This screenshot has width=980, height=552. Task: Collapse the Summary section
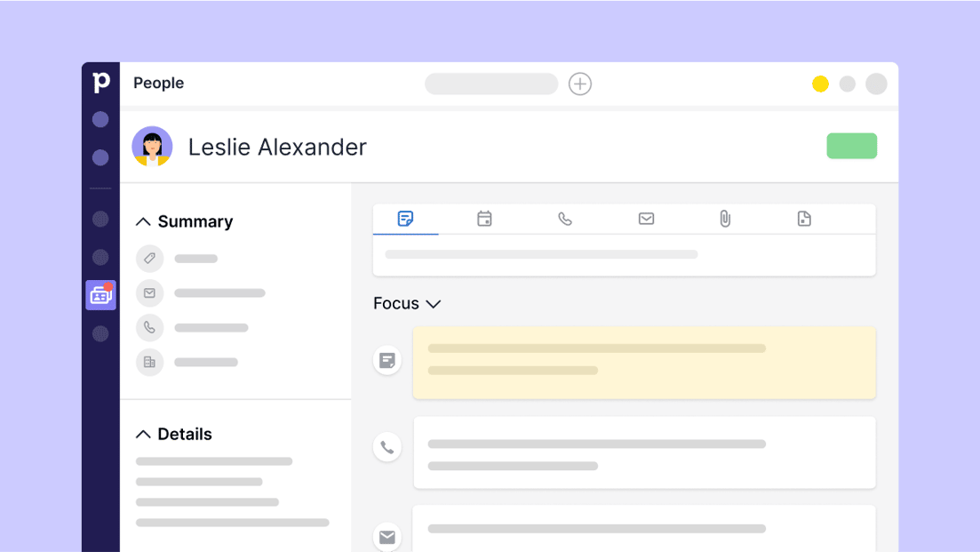click(x=143, y=222)
